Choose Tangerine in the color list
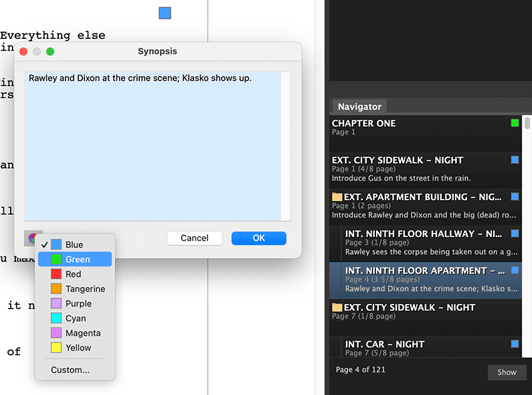 coord(75,289)
